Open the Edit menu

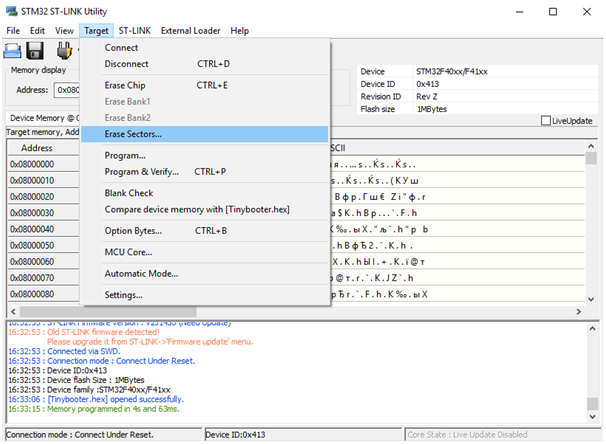pos(37,31)
